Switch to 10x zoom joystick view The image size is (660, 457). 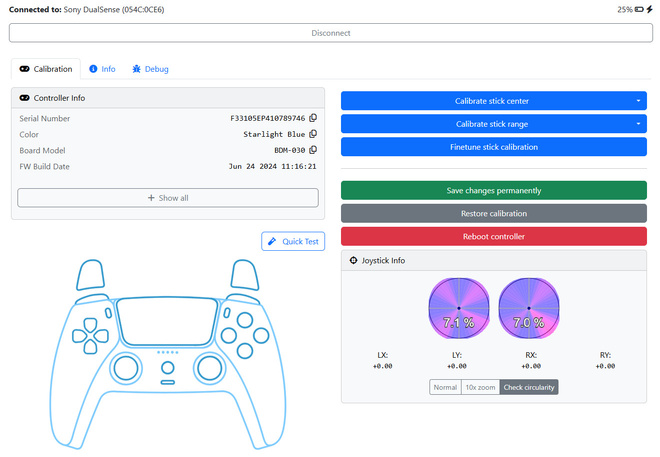(480, 387)
